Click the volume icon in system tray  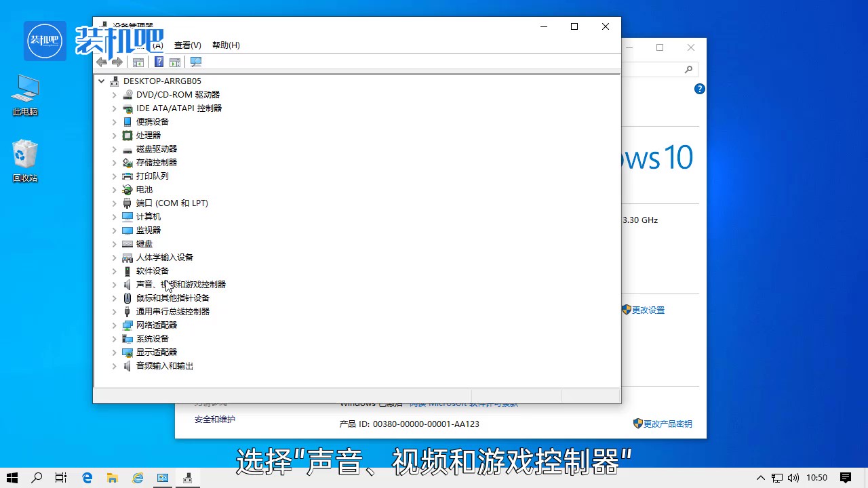(793, 478)
